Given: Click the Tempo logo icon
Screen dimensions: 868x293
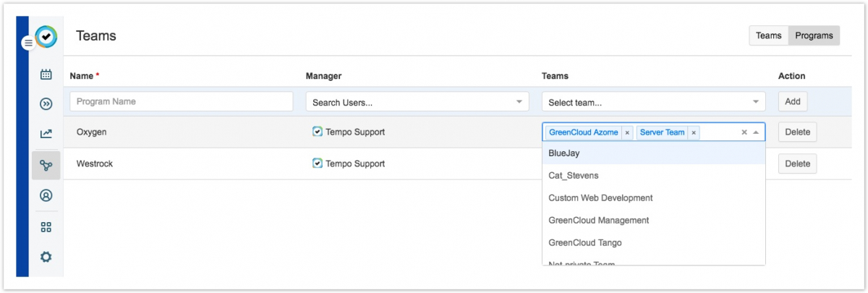Looking at the screenshot, I should click(46, 36).
